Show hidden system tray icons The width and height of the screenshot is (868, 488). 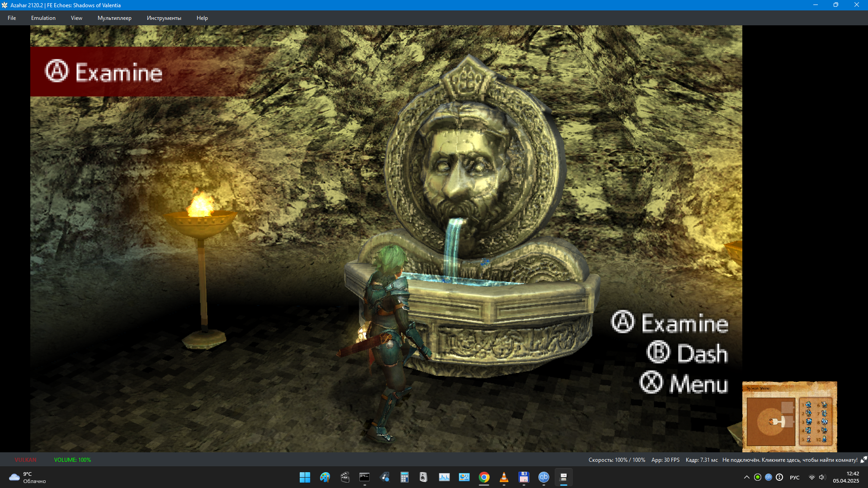click(x=746, y=477)
